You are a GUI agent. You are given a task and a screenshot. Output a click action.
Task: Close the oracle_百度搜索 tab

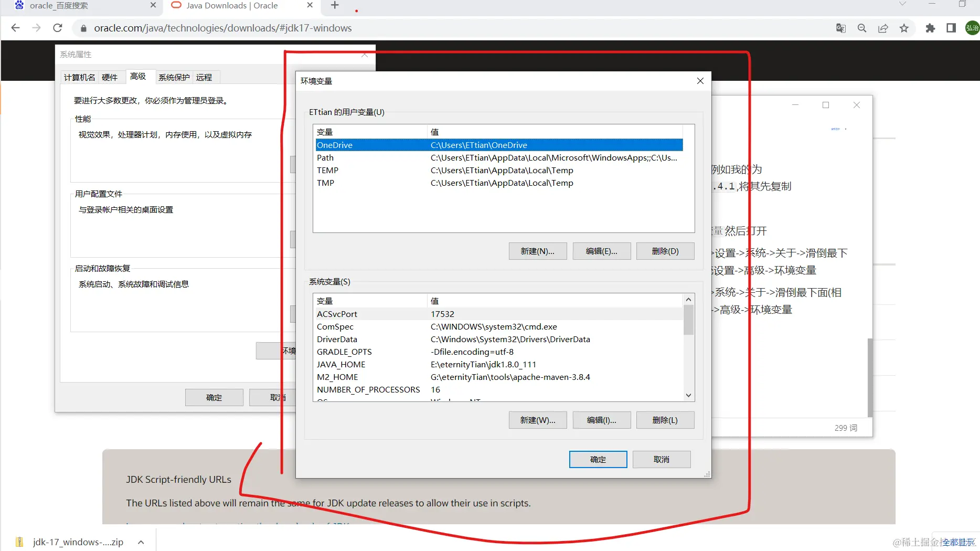pos(153,5)
